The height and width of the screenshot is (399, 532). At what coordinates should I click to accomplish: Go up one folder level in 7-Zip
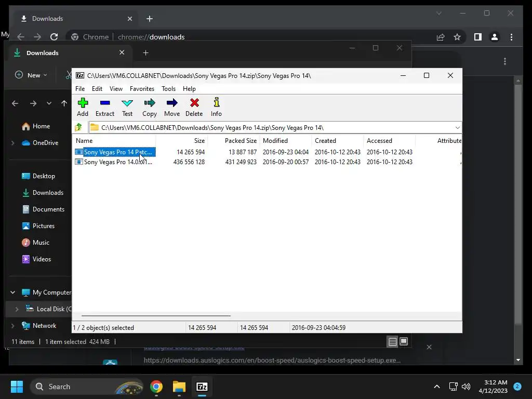click(x=79, y=127)
